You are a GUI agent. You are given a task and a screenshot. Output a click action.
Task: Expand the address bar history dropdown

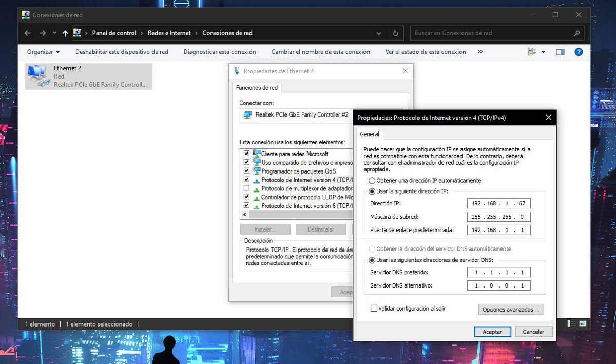[x=379, y=33]
